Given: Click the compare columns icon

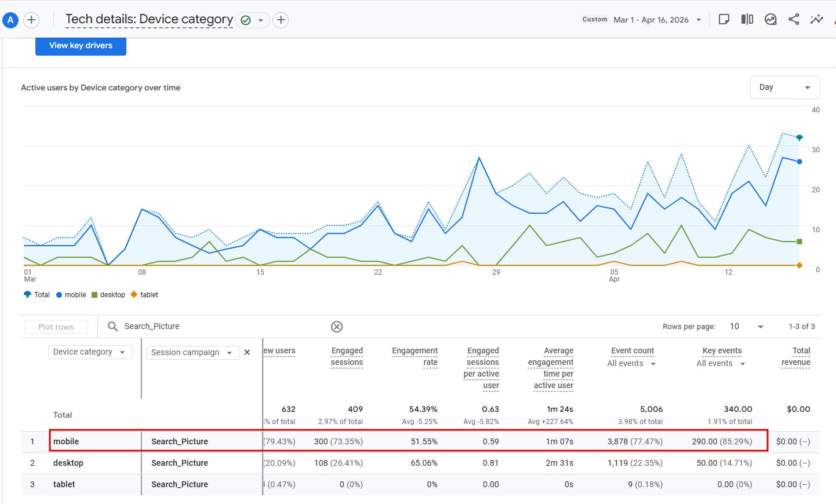Looking at the screenshot, I should click(747, 20).
